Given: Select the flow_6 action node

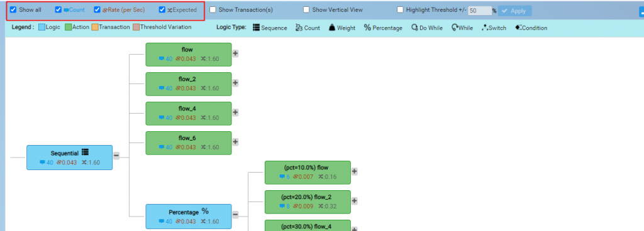Looking at the screenshot, I should click(189, 143).
